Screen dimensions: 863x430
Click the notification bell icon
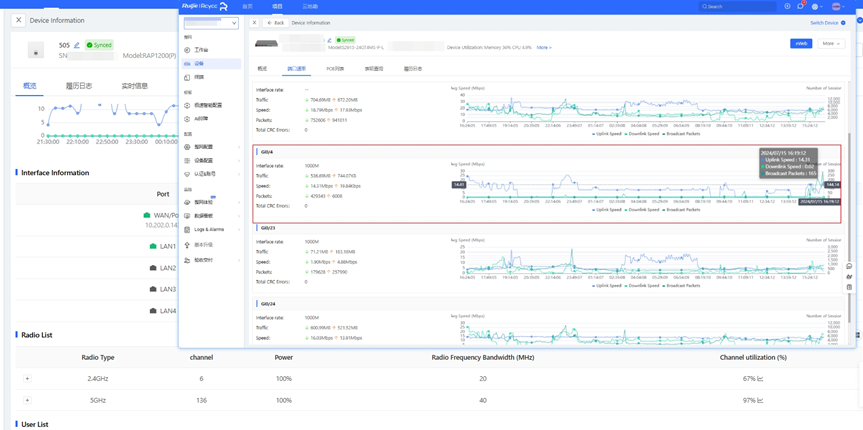pyautogui.click(x=800, y=6)
